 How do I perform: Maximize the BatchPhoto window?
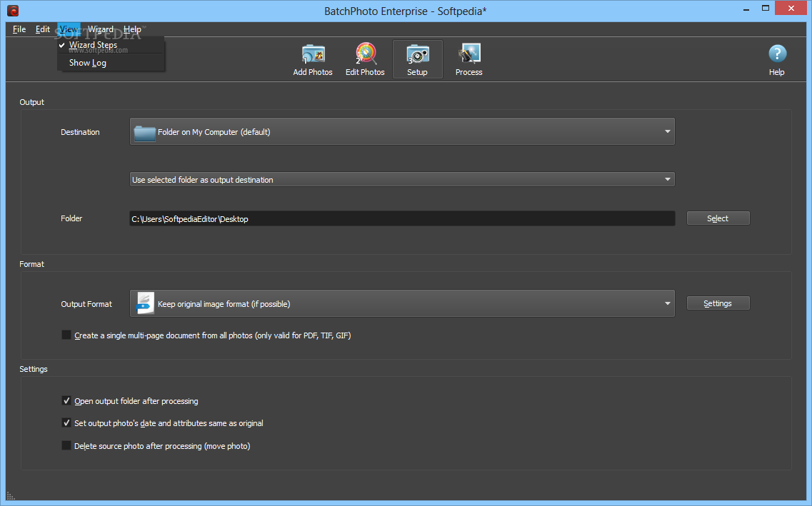(766, 9)
